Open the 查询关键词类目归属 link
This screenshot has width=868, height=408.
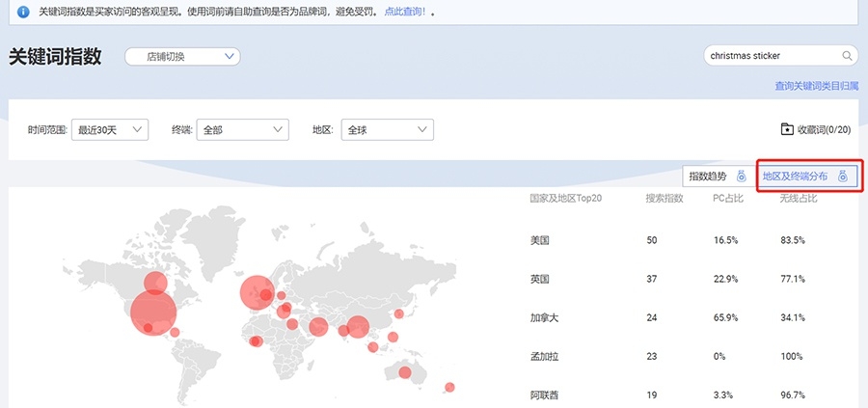816,86
